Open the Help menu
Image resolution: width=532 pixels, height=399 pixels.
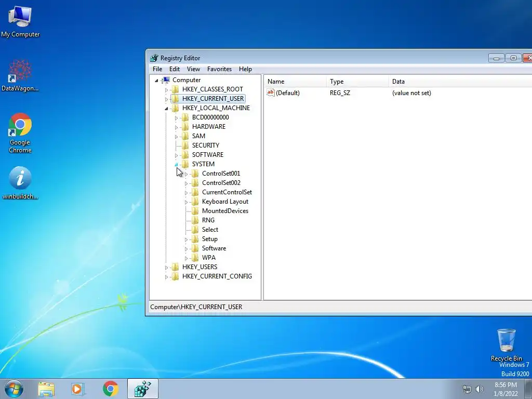tap(245, 69)
